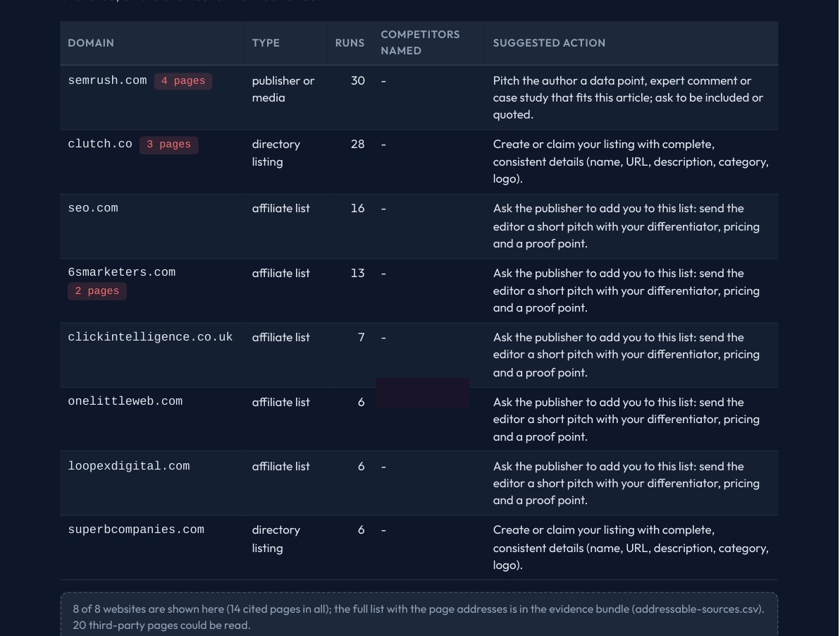Click the runs value 6 for loopexdigital.com
The height and width of the screenshot is (636, 840).
362,466
